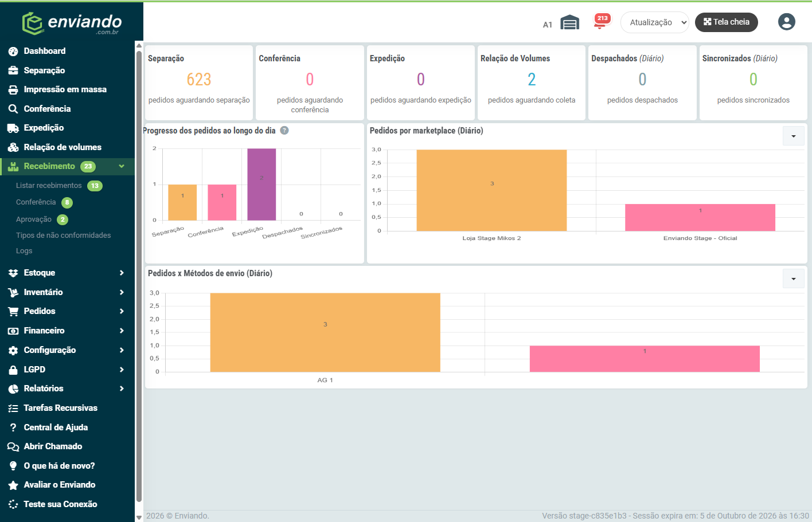This screenshot has width=812, height=522.
Task: Click the 623 pedidos aguardando separação count
Action: [199, 79]
